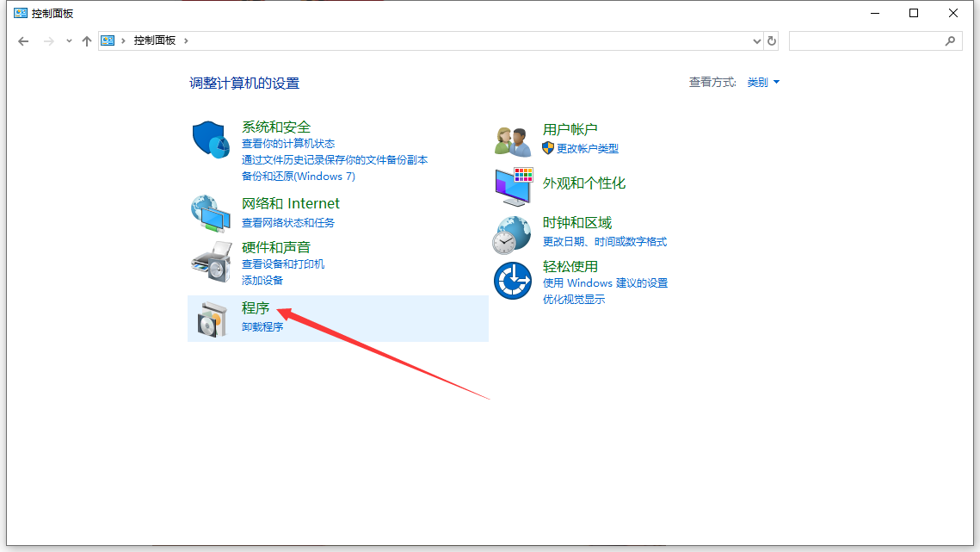The width and height of the screenshot is (980, 552).
Task: Click the 时钟和区域 globe icon
Action: pyautogui.click(x=512, y=233)
